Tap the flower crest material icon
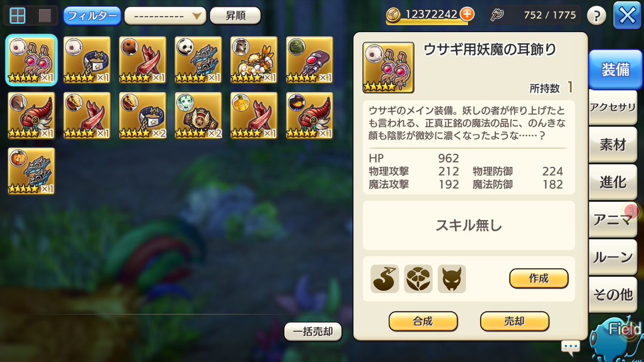Screen dimensions: 644x362 click(x=418, y=279)
